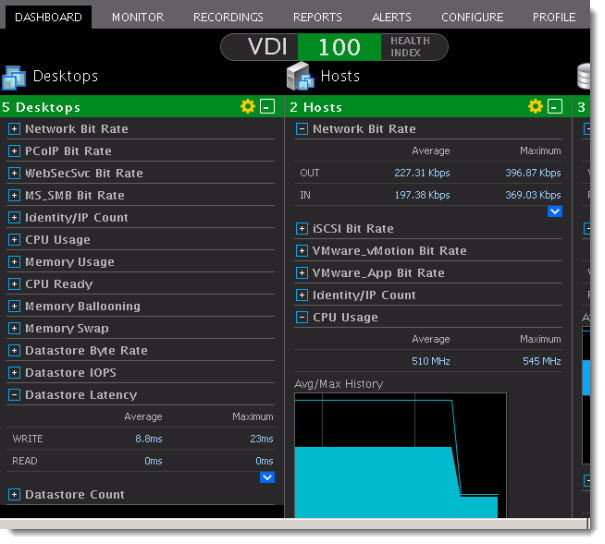Go to the Reports tab
Image resolution: width=605 pixels, height=544 pixels.
click(317, 17)
